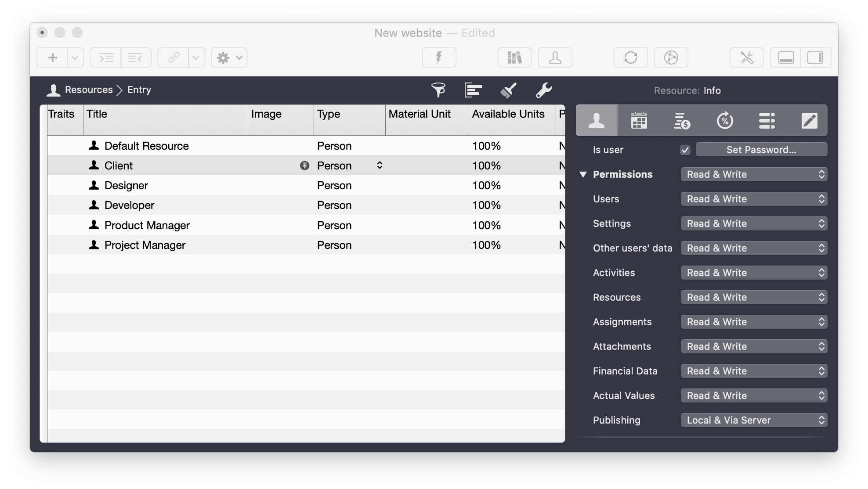Uncheck the Is user checkbox
868x489 pixels.
pos(685,150)
